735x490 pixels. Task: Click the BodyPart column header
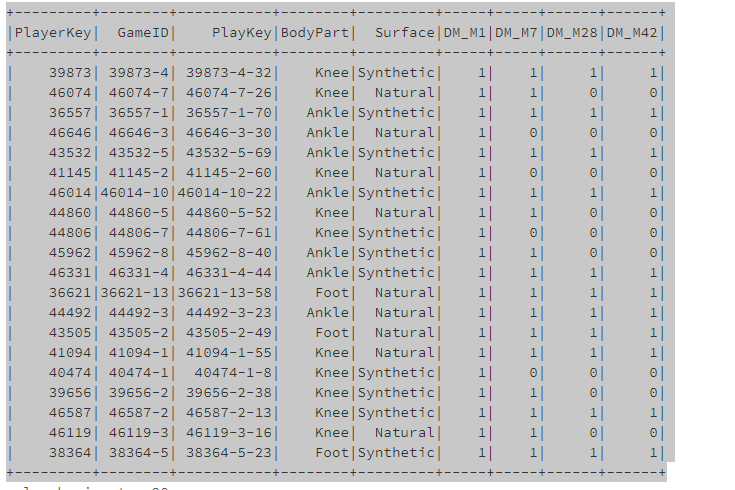pyautogui.click(x=315, y=32)
